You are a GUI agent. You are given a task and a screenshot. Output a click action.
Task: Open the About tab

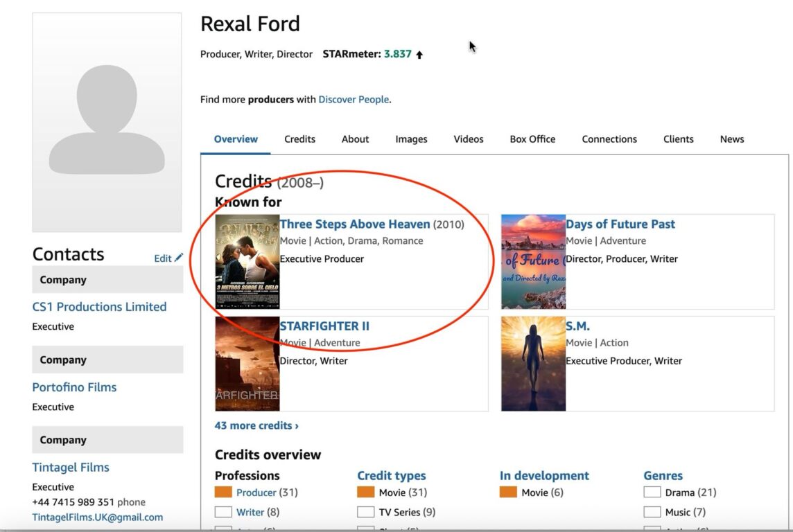(355, 139)
